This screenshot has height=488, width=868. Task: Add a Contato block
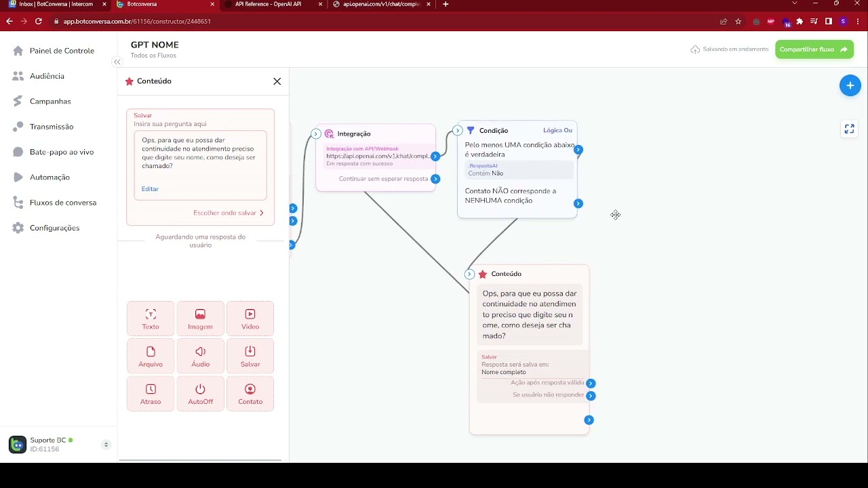[250, 393]
